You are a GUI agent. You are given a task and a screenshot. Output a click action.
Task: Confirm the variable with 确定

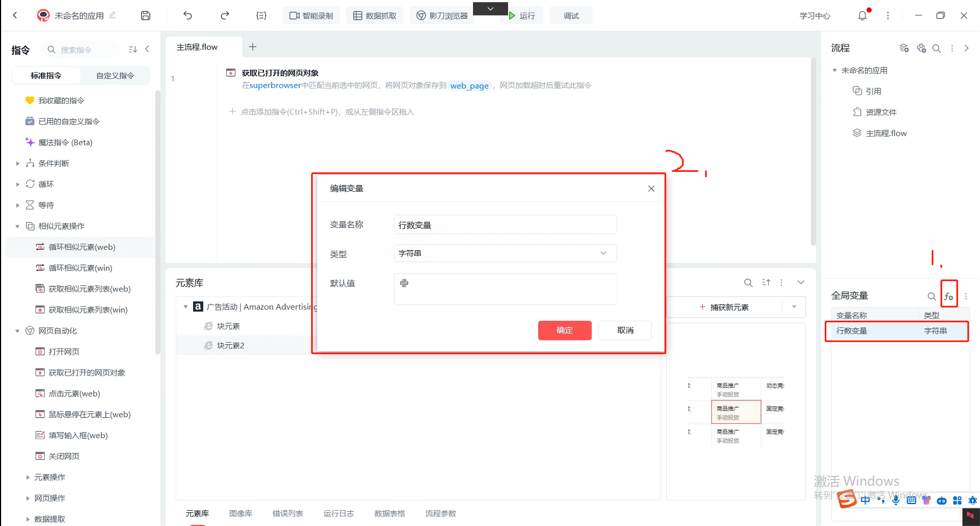tap(565, 330)
